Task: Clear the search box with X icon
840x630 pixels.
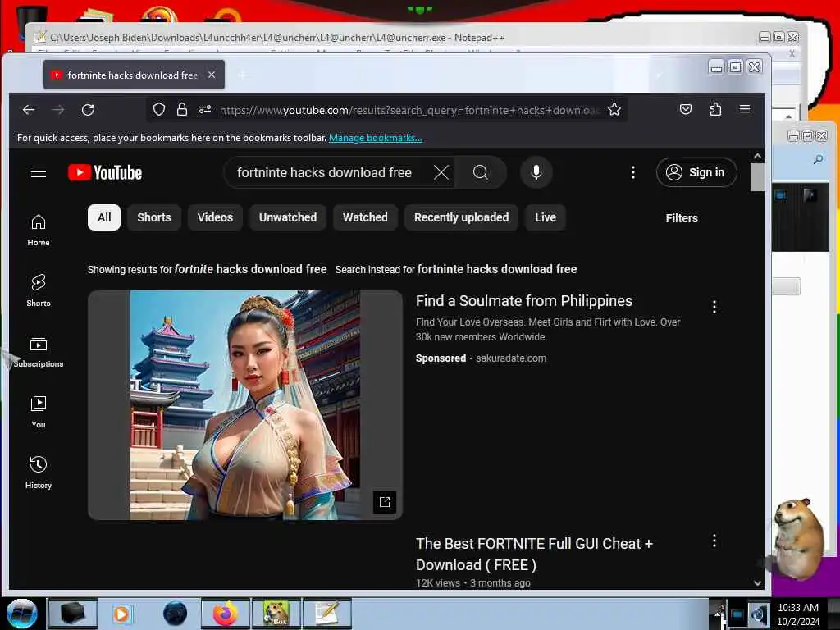Action: [441, 172]
